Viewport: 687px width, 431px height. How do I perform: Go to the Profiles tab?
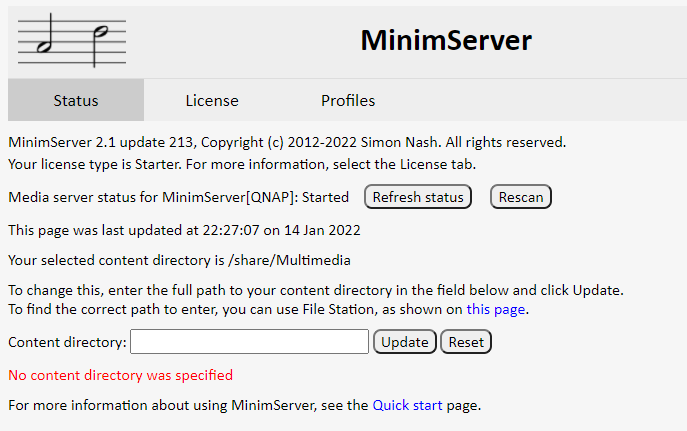click(348, 100)
